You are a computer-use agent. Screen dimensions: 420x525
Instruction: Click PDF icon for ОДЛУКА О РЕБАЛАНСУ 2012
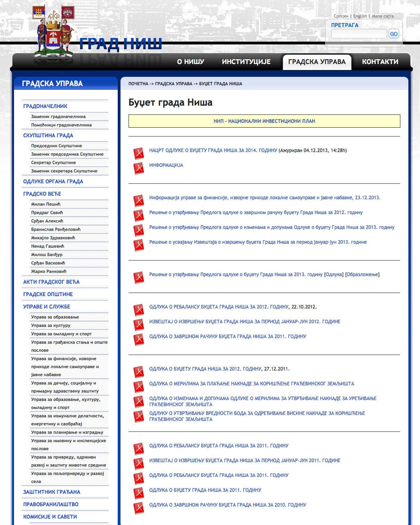coord(139,310)
